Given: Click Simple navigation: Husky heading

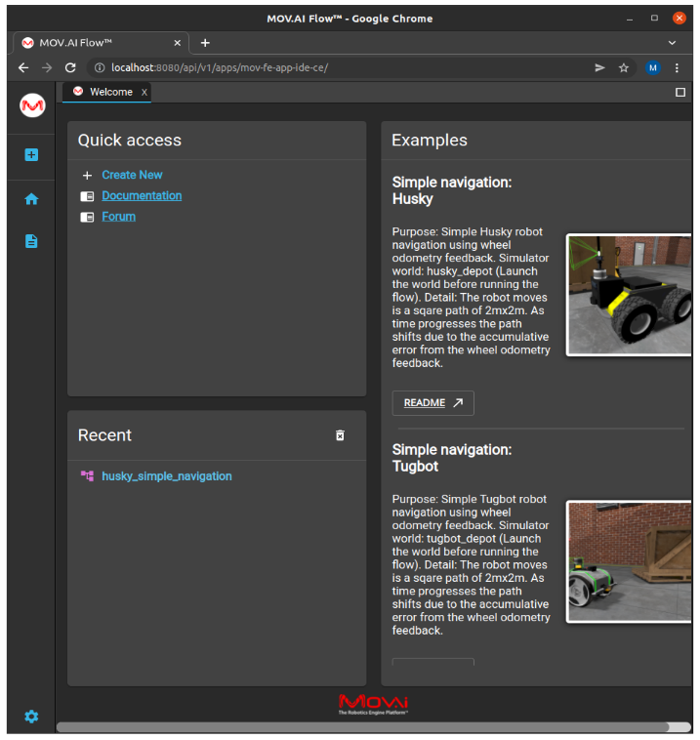Looking at the screenshot, I should tap(452, 190).
